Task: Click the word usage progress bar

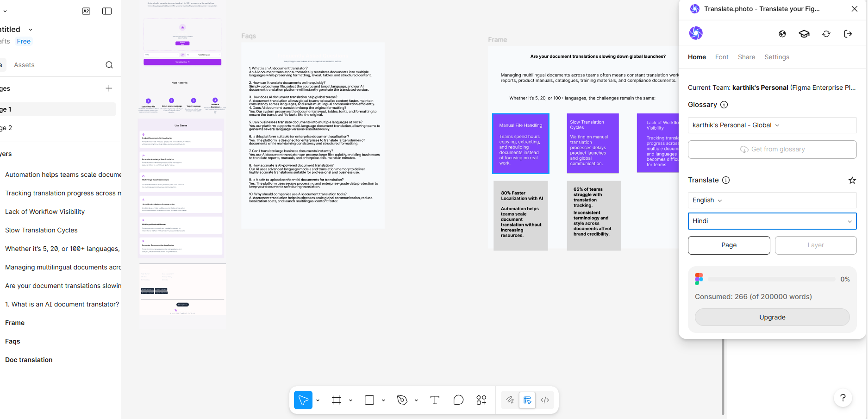Action: coord(772,279)
